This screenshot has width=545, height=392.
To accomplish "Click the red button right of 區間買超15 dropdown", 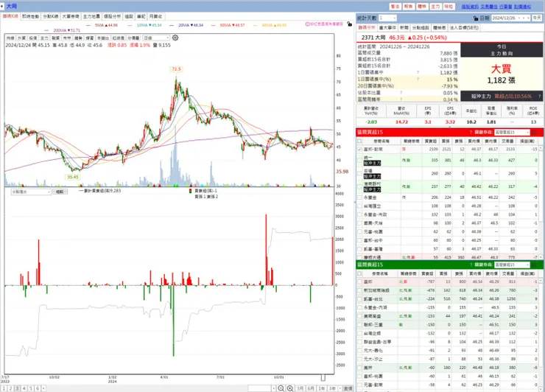I will (535, 132).
